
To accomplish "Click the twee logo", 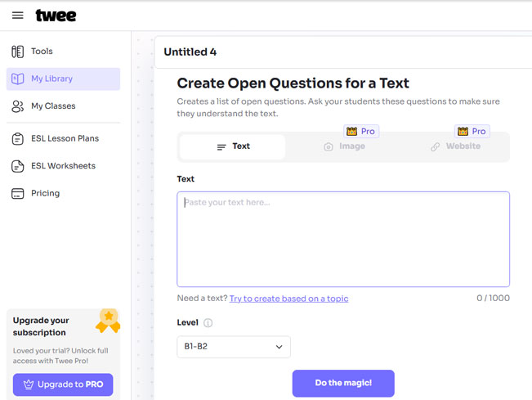I will coord(56,16).
